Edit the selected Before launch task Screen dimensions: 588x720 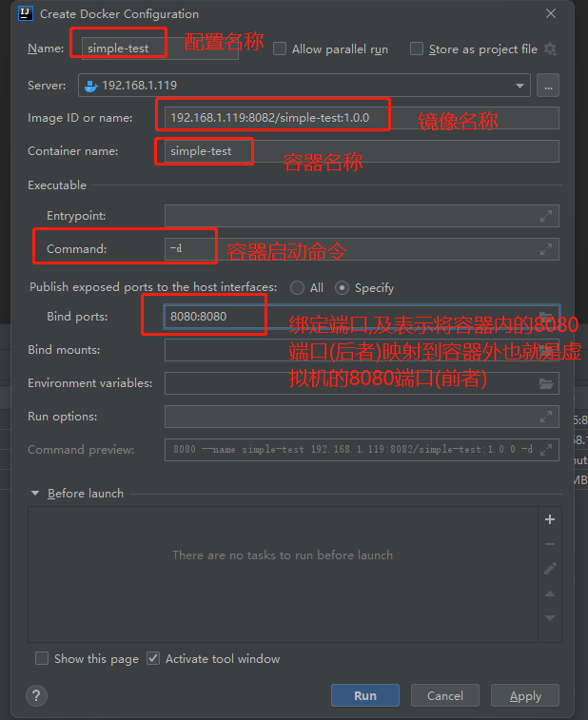click(x=550, y=569)
